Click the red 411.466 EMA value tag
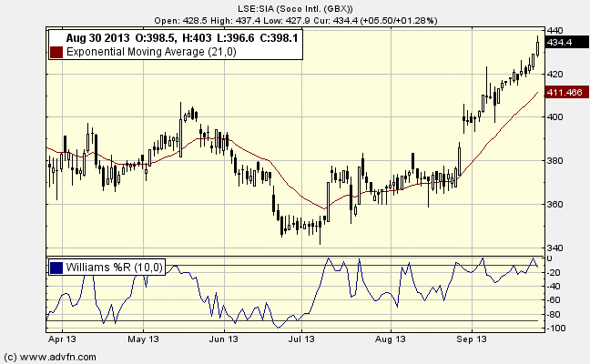The height and width of the screenshot is (364, 590). tap(566, 92)
